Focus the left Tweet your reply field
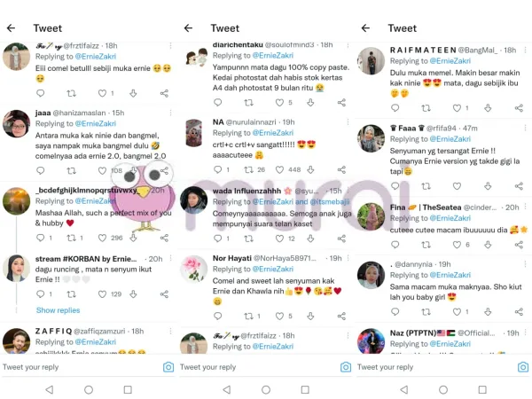This screenshot has width=532, height=399. click(x=82, y=367)
